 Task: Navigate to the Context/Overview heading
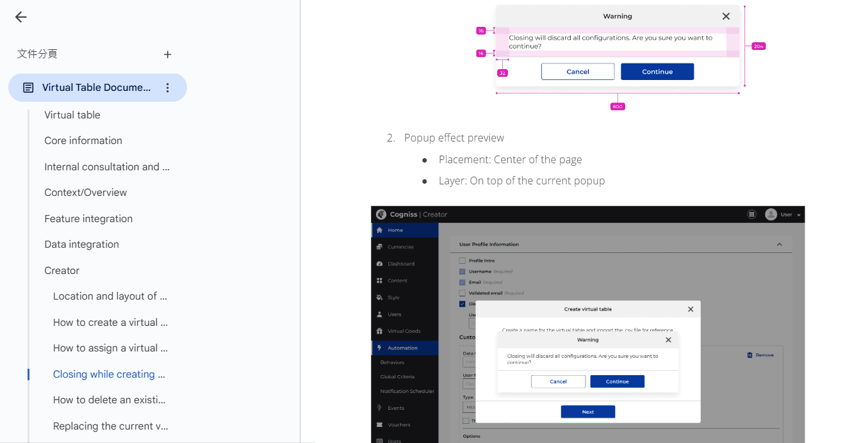click(x=86, y=193)
